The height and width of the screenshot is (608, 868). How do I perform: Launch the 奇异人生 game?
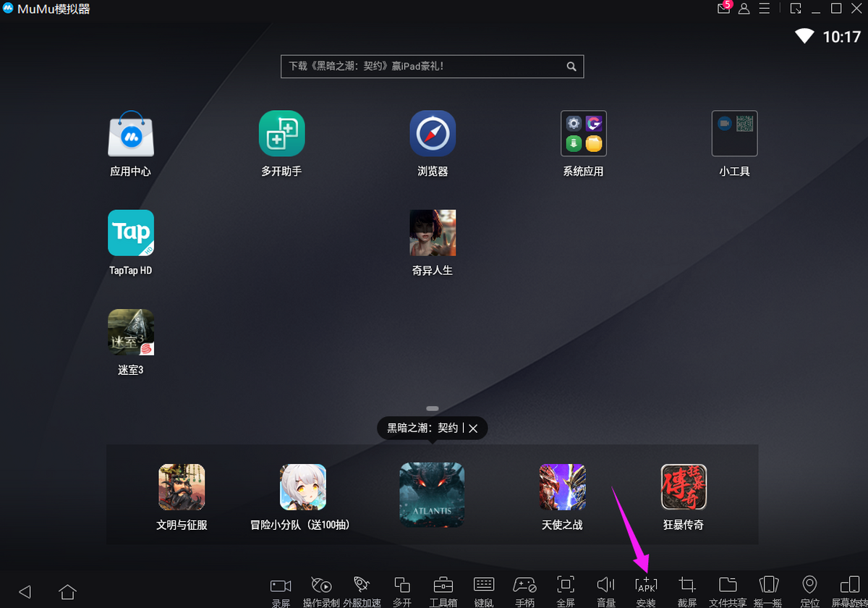point(433,233)
